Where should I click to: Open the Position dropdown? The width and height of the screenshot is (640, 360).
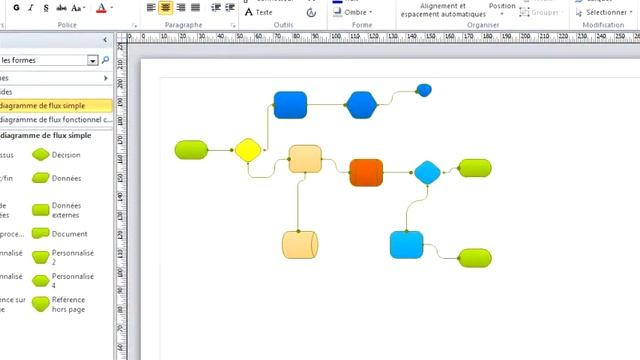[502, 9]
